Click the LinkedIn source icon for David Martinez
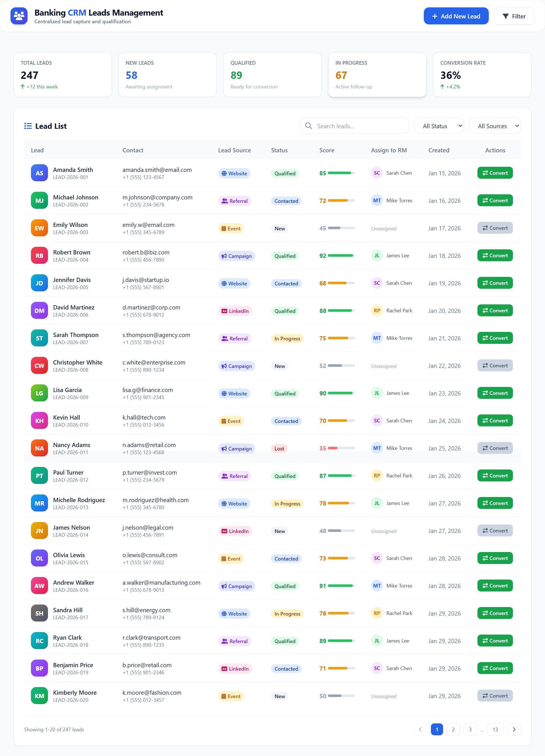Screen dimensions: 545x756 (x=224, y=310)
